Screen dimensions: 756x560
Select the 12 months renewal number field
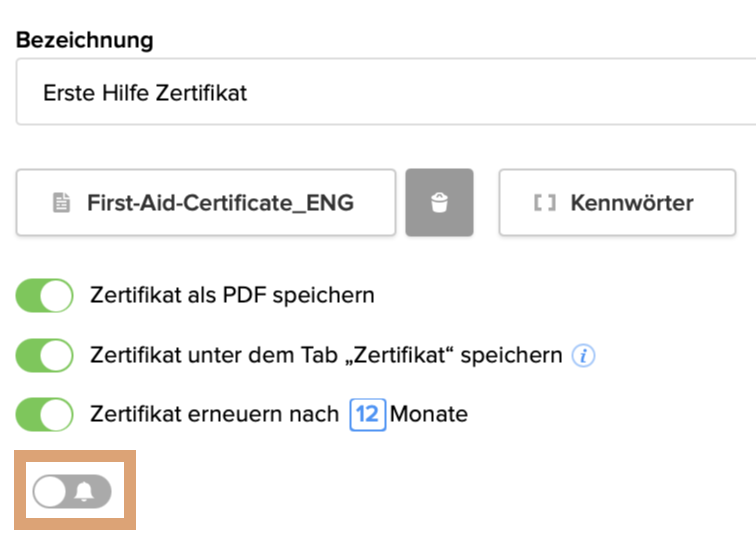point(367,413)
